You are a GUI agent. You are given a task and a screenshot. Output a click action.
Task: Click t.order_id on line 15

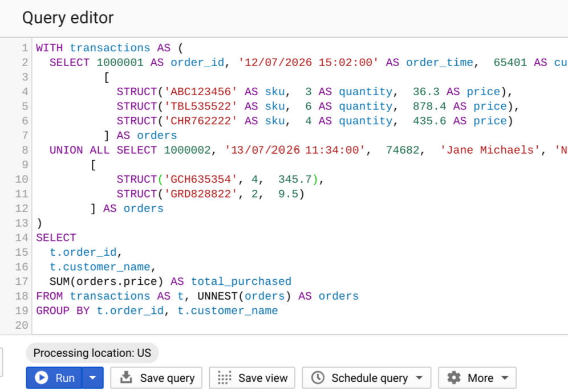[x=83, y=252]
